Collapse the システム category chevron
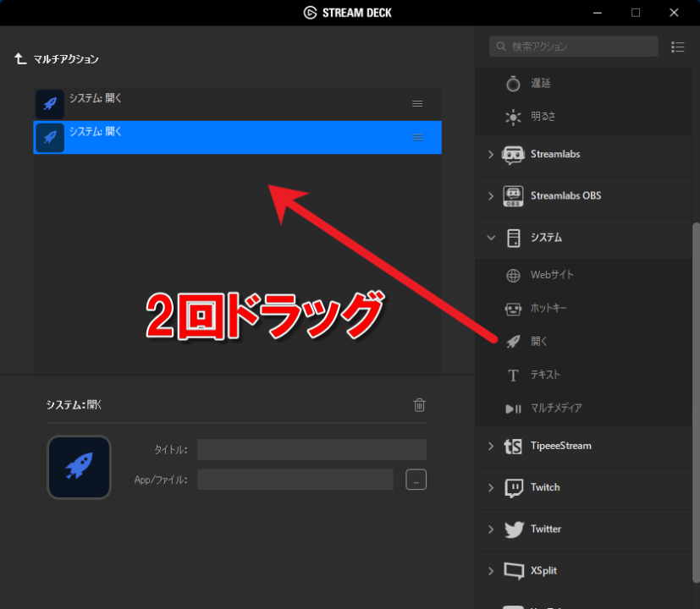 click(x=491, y=238)
